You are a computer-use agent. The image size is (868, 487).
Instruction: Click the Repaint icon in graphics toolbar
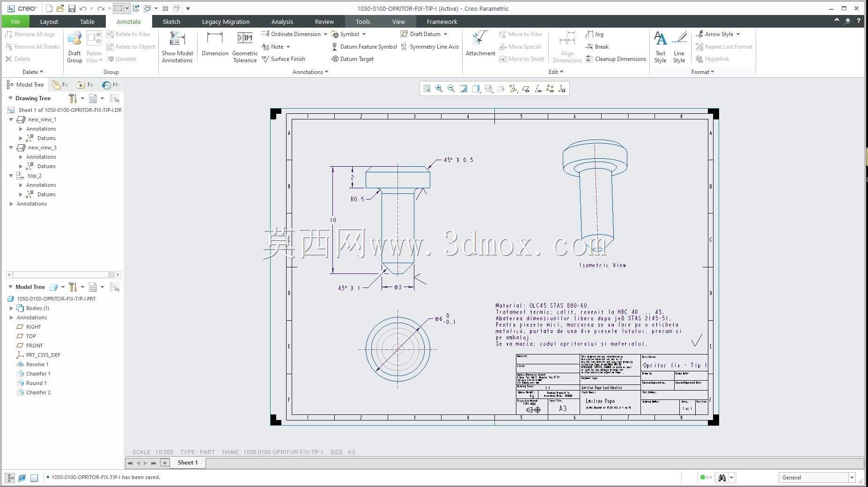(x=463, y=89)
